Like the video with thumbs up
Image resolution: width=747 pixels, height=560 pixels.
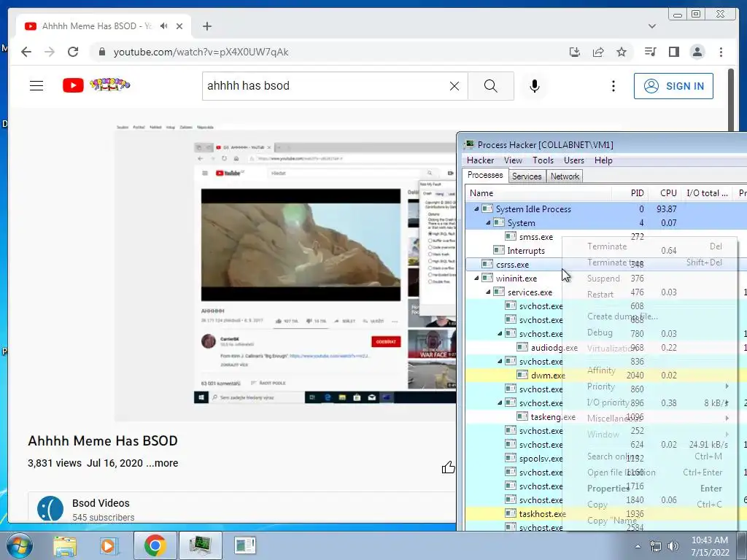[x=448, y=467]
